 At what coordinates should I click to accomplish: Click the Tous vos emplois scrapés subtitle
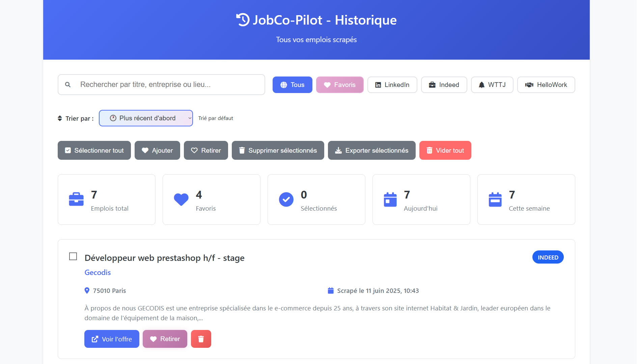tap(316, 39)
